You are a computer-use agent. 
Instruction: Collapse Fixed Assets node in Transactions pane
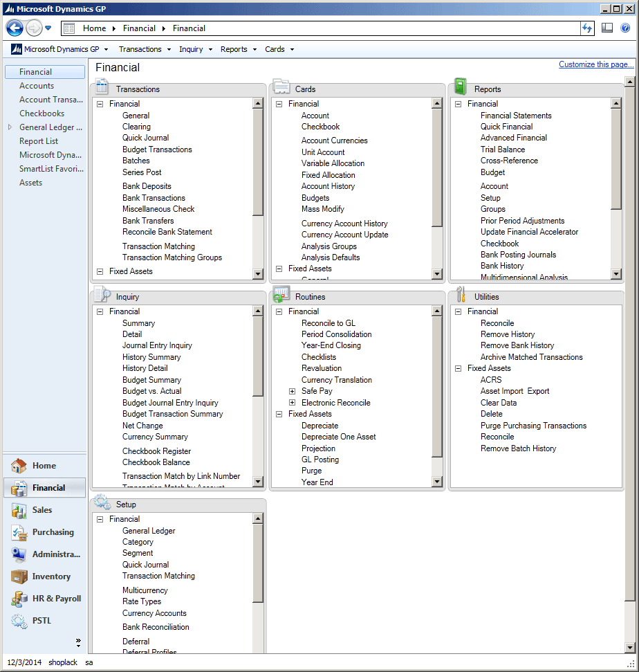point(100,271)
